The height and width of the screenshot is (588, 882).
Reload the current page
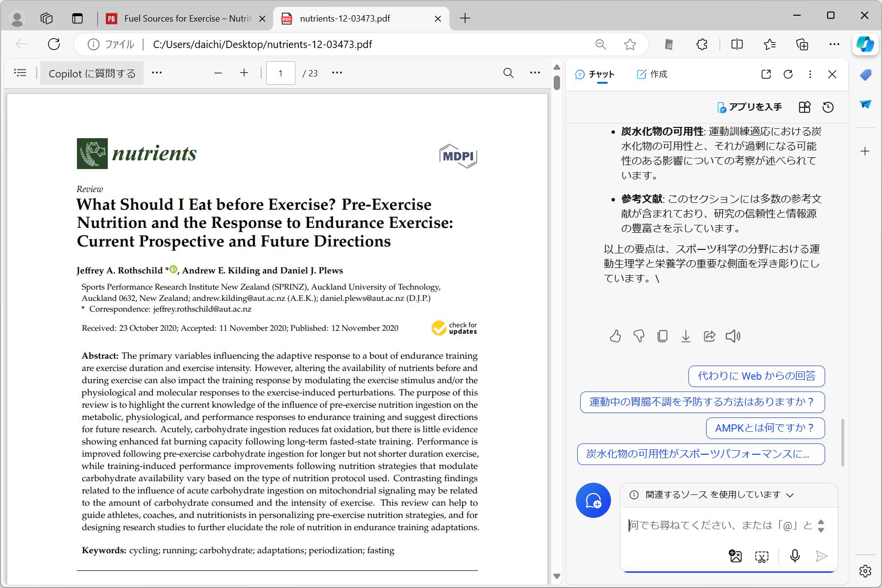coord(54,44)
